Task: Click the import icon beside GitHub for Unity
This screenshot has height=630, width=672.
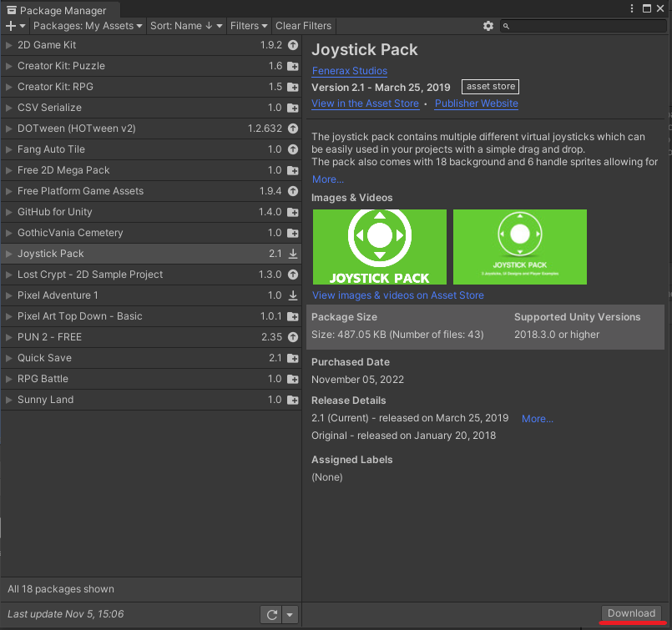Action: click(x=294, y=212)
